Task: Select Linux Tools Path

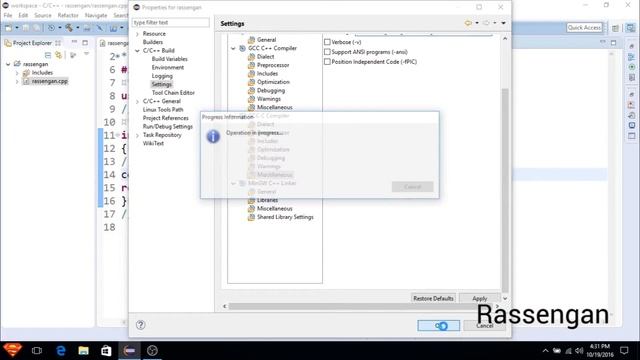Action: (x=163, y=109)
